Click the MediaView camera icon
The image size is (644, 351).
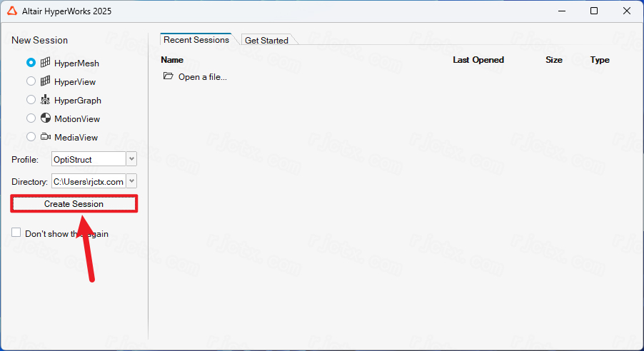pos(46,137)
